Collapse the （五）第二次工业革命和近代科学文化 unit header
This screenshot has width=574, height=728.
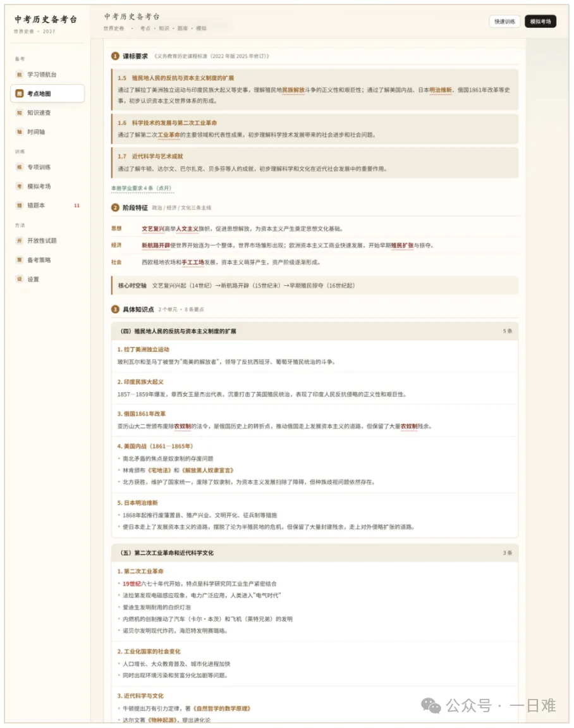tap(315, 553)
